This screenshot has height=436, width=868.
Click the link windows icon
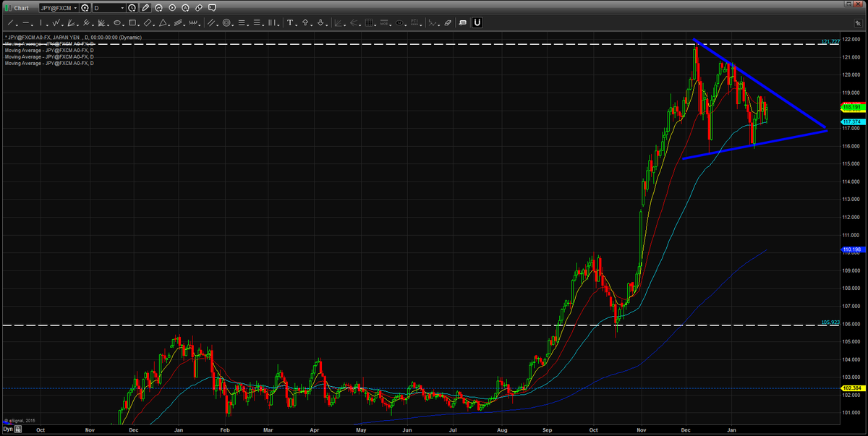pos(198,8)
